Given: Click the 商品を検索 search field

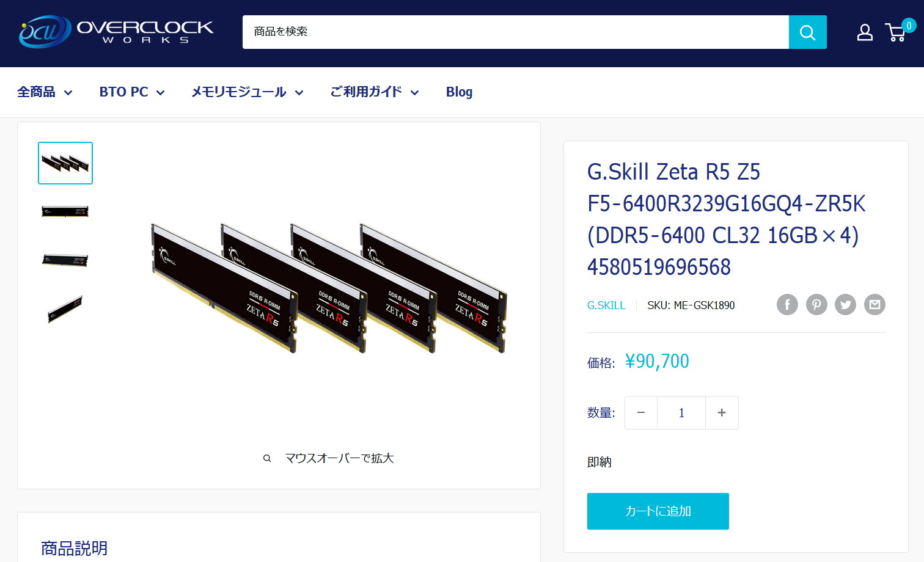Looking at the screenshot, I should pos(515,32).
